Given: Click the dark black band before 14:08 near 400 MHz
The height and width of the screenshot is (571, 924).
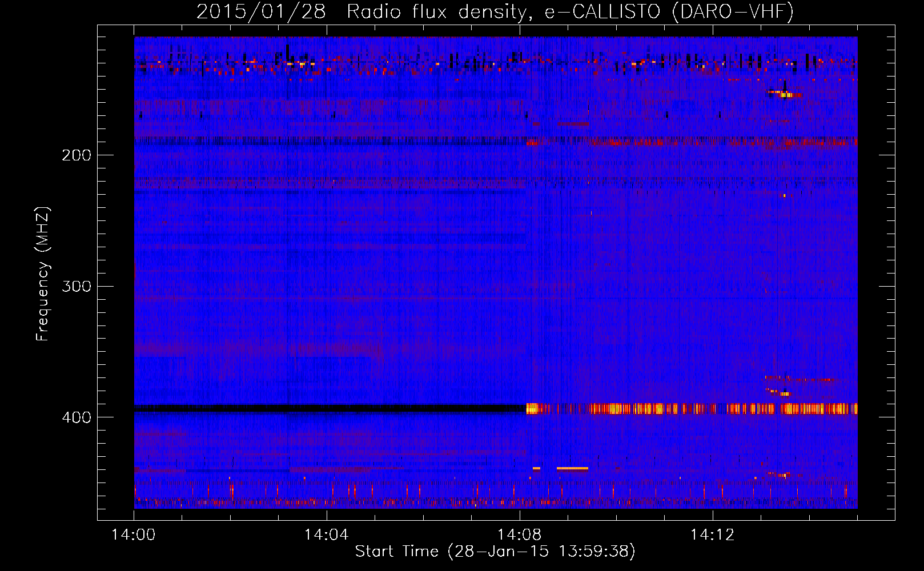Looking at the screenshot, I should pyautogui.click(x=330, y=408).
